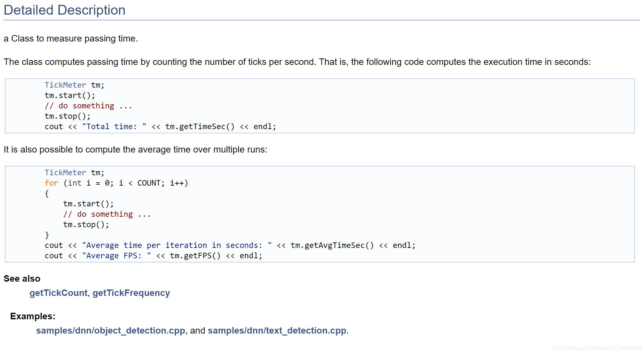
Task: Click the Detailed Description heading
Action: pyautogui.click(x=64, y=10)
